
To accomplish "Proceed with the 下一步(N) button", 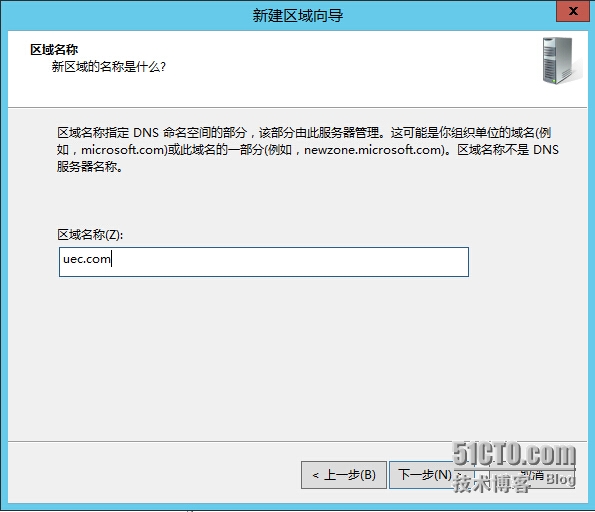I will tap(432, 475).
